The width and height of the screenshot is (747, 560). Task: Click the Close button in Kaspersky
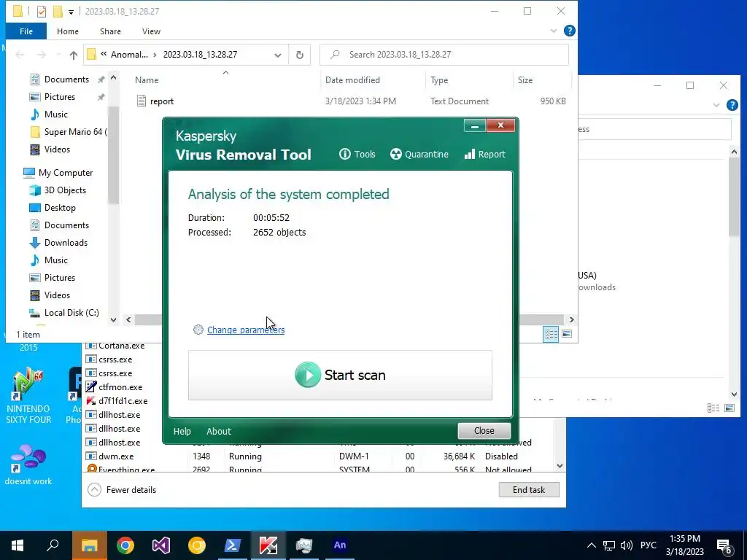[484, 431]
